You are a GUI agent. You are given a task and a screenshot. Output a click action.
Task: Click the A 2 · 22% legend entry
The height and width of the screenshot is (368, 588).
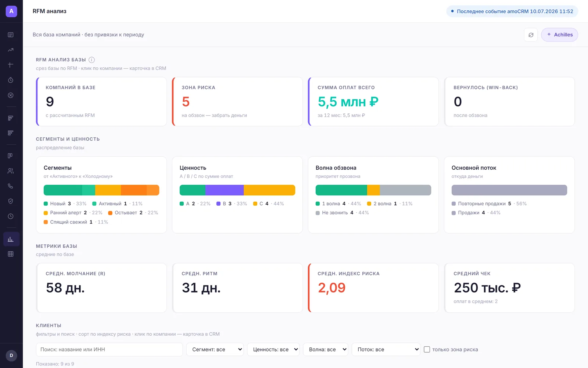point(195,204)
